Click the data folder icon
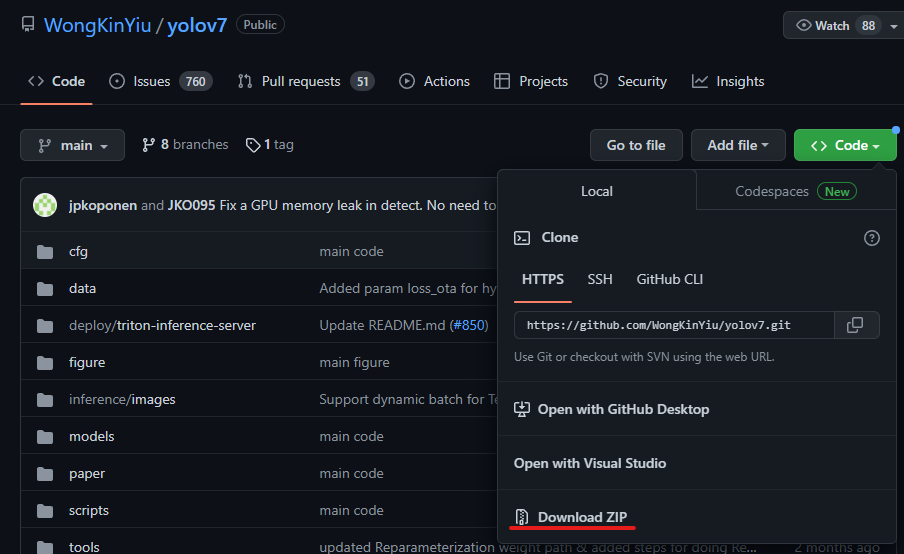This screenshot has width=904, height=554. tap(45, 289)
